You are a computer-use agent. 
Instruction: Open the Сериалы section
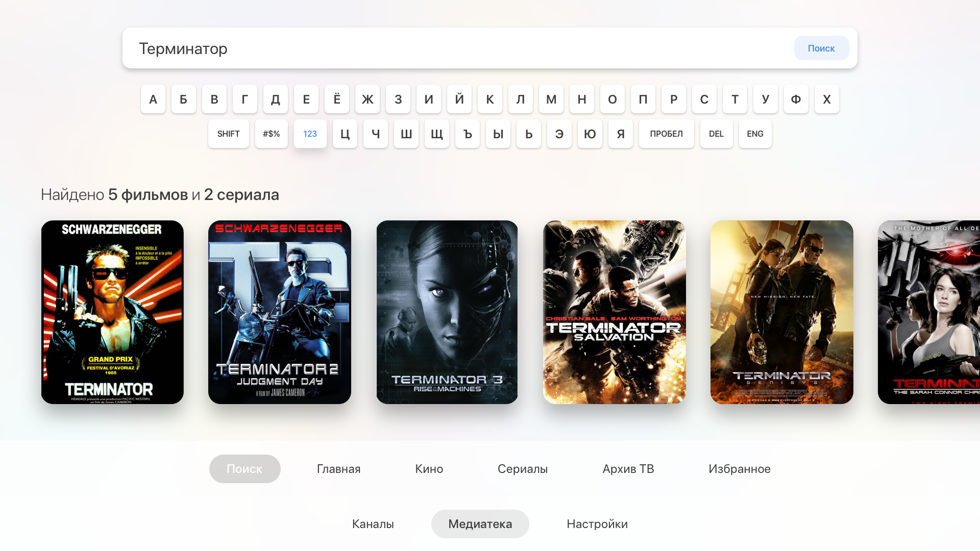coord(522,469)
